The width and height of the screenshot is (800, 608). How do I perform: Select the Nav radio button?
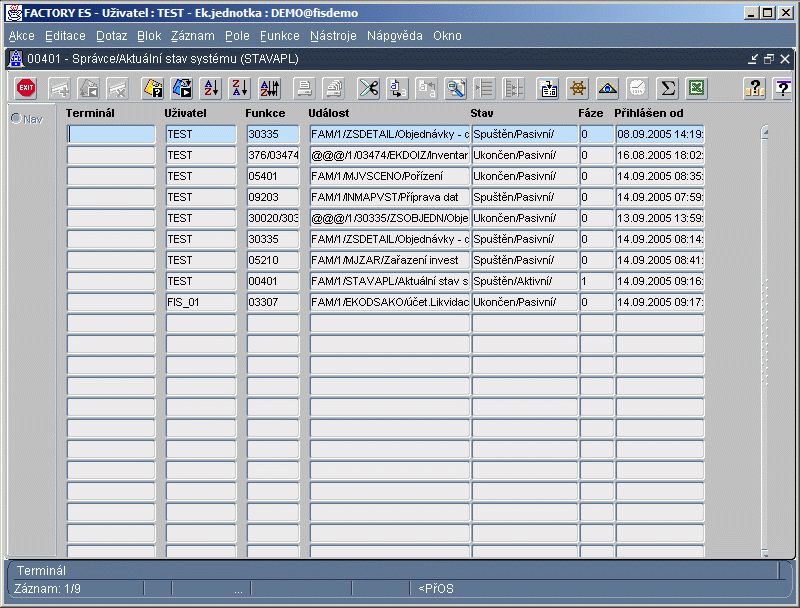point(16,119)
